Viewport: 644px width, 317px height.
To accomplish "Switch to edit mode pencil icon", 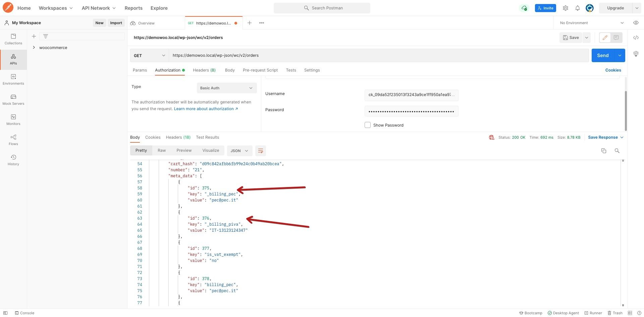I will 605,38.
